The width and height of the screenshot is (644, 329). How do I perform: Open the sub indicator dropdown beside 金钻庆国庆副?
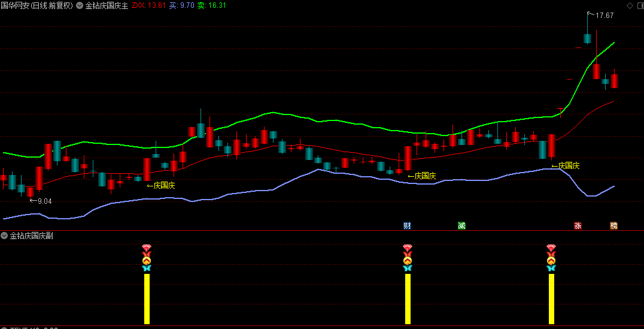tap(5, 236)
